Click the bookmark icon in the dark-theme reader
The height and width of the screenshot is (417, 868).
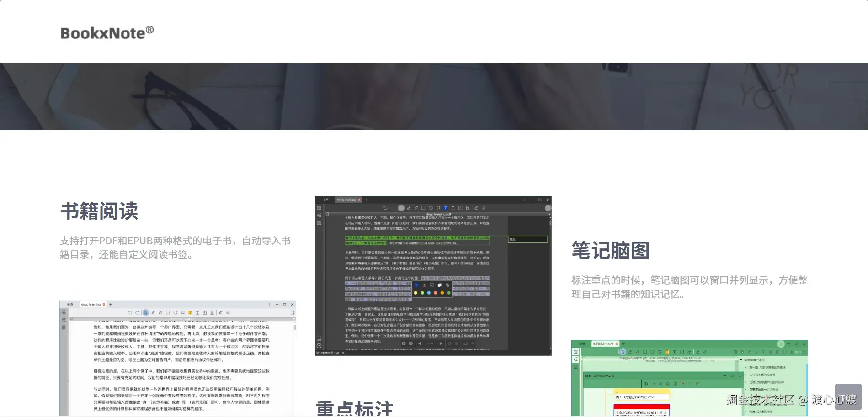pyautogui.click(x=327, y=214)
